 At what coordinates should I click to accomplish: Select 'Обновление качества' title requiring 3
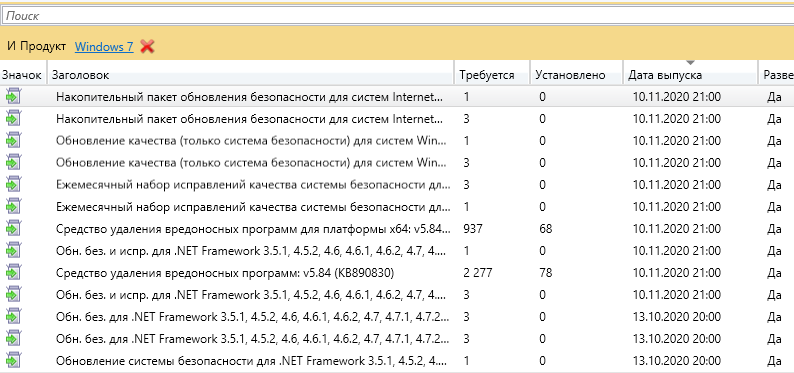(252, 163)
